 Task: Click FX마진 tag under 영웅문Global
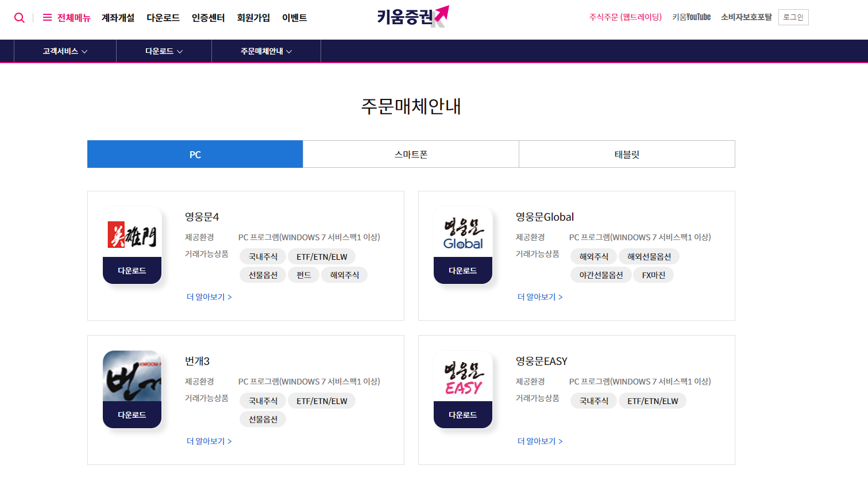(x=654, y=275)
